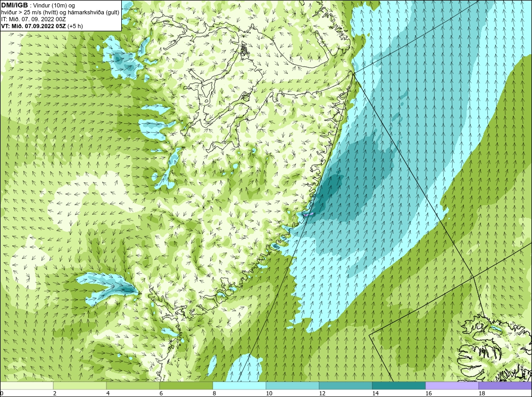Click the pale cream 0–2 m/s legend swatch
Viewport: 532px width, 397px height.
(27, 386)
